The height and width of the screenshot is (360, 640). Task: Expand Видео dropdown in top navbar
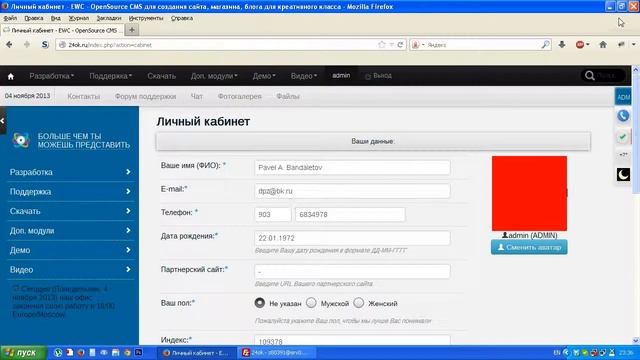pyautogui.click(x=304, y=76)
